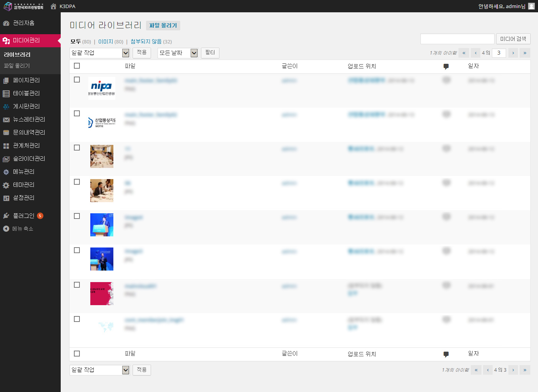This screenshot has width=538, height=392.
Task: Click the home icon next to K3DPA
Action: coord(53,6)
